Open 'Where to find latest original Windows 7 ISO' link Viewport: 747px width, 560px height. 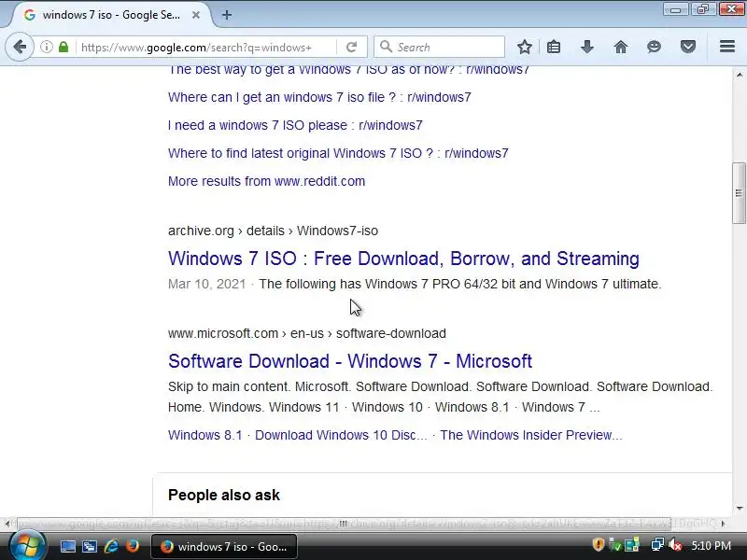point(338,153)
